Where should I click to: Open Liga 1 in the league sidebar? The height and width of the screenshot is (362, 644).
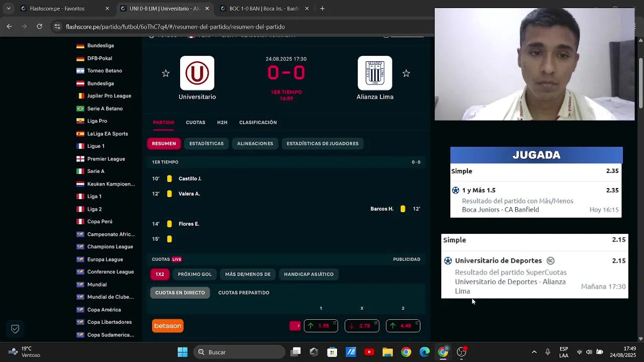click(x=94, y=197)
